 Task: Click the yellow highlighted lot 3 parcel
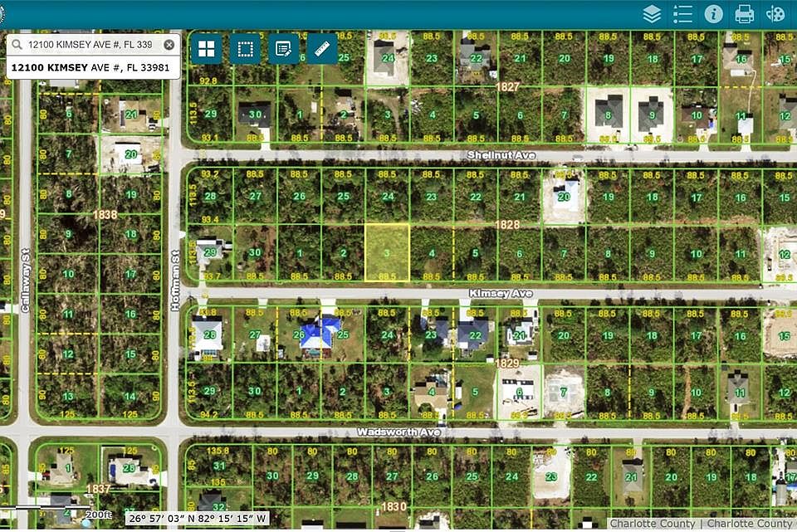pyautogui.click(x=388, y=252)
